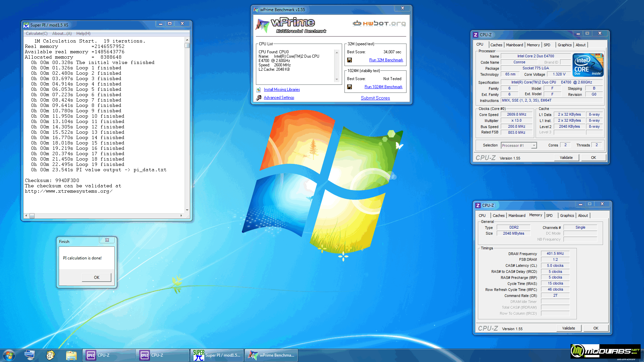Select the Graphics tab in the lower CPU-Z window
644x362 pixels.
(567, 216)
